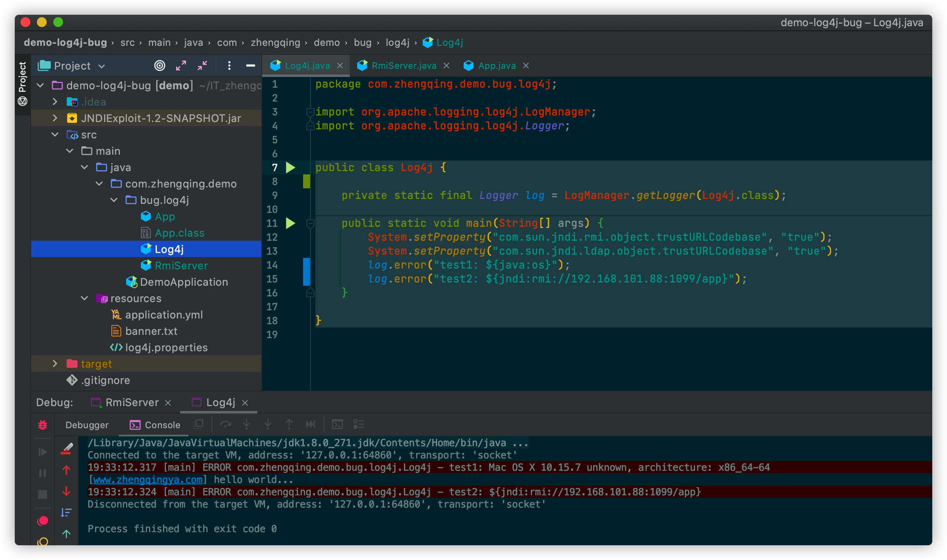The image size is (947, 560).
Task: Click the red pencil icon beside console output
Action: pos(67,449)
